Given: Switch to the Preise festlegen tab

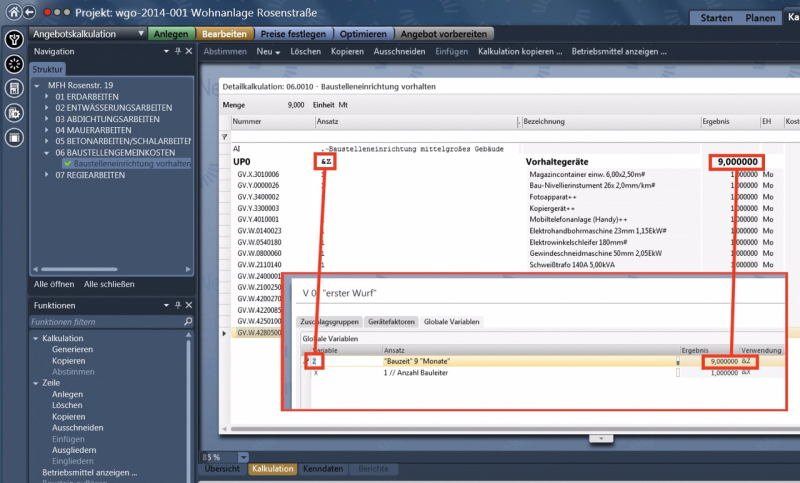Looking at the screenshot, I should 293,34.
